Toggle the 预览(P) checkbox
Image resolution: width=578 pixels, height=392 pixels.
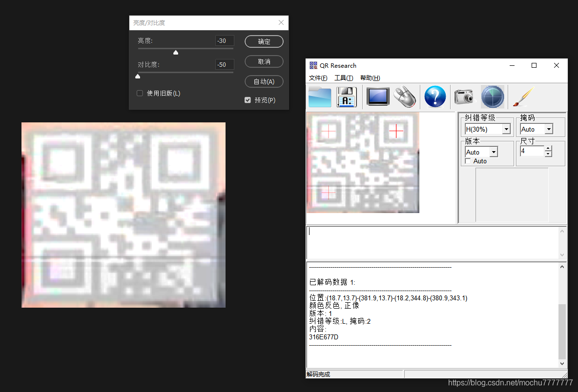point(248,100)
